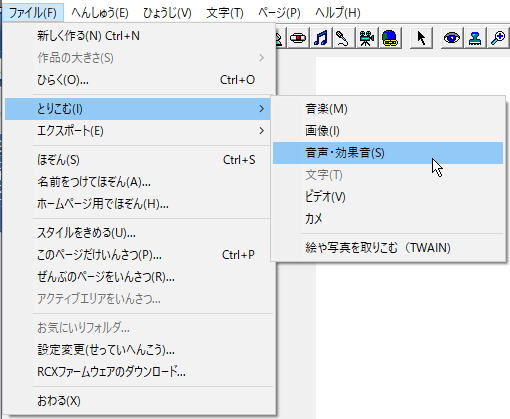Open the ページ(P) menu
This screenshot has width=510, height=419.
pyautogui.click(x=279, y=13)
